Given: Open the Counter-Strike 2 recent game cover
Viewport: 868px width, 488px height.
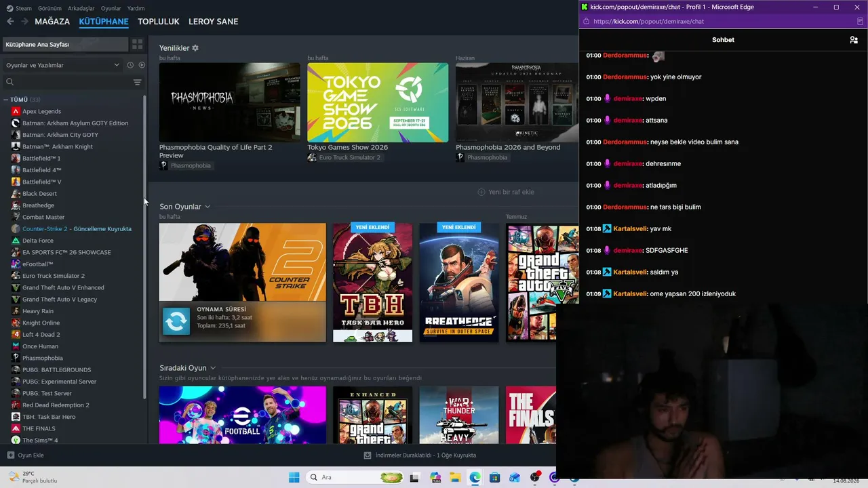Looking at the screenshot, I should (242, 283).
